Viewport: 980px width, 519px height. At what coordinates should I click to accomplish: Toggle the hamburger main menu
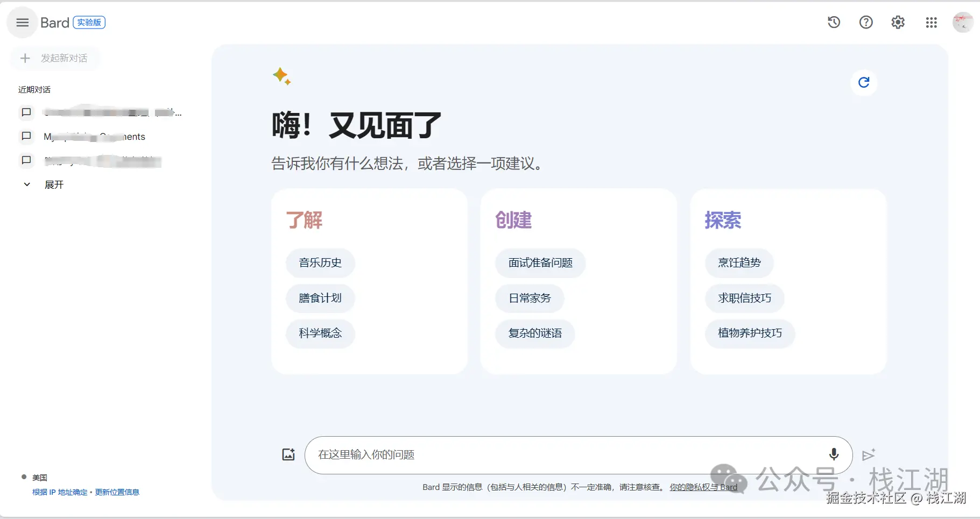[x=22, y=23]
